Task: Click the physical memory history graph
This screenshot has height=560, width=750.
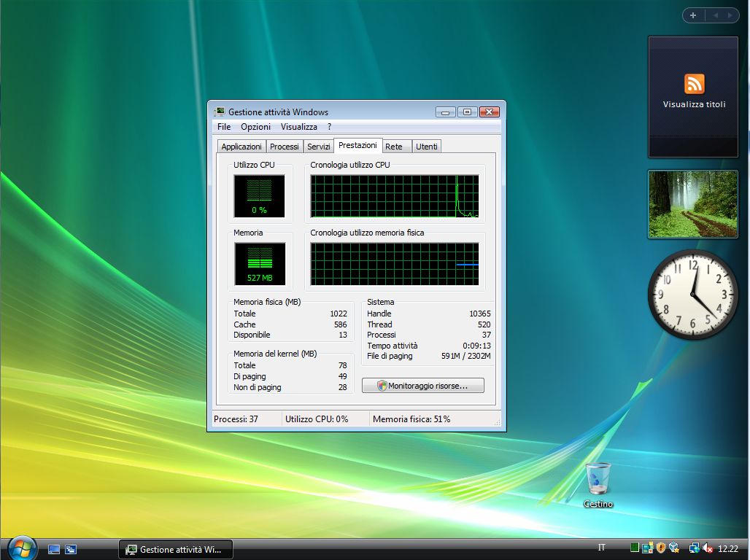Action: pos(395,264)
